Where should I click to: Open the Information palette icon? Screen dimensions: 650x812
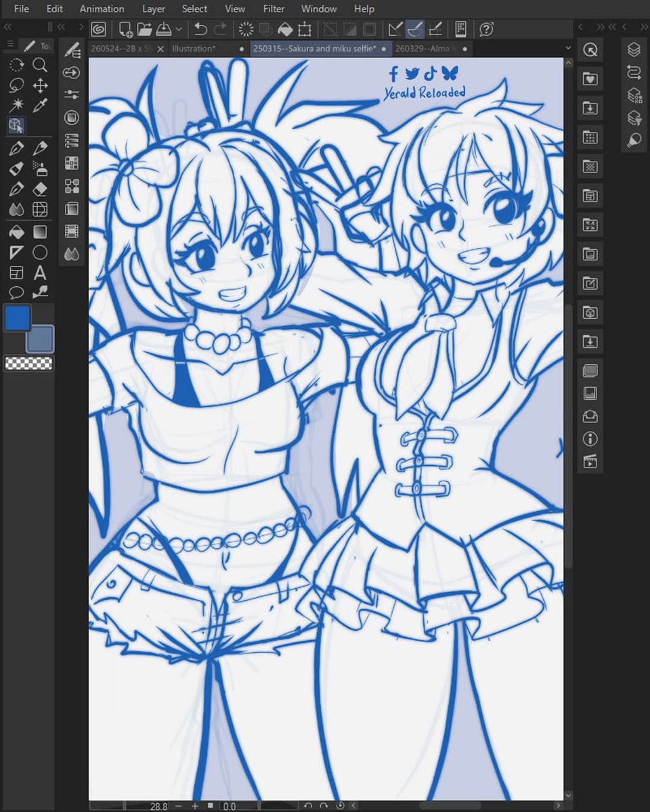(590, 438)
